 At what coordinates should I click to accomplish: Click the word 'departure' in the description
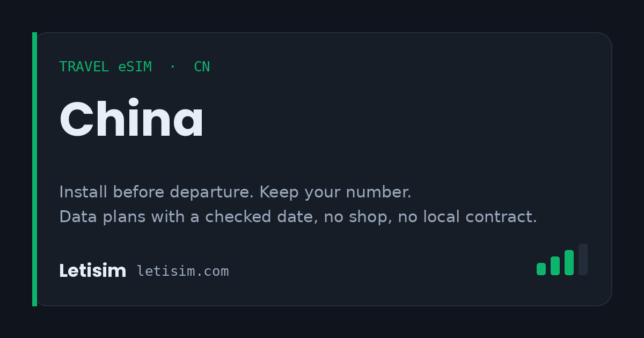point(212,193)
